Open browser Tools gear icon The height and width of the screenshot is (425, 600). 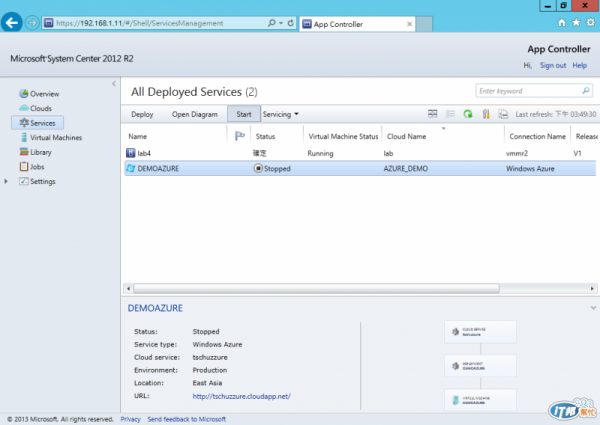(x=590, y=23)
